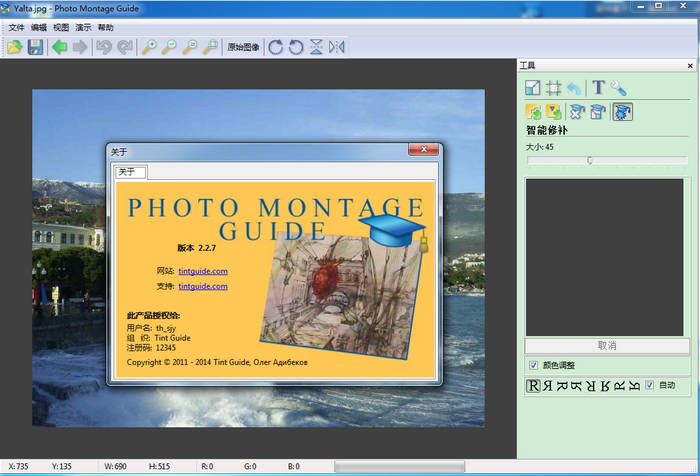Image resolution: width=700 pixels, height=476 pixels.
Task: Select the first upright R orientation option
Action: (533, 385)
